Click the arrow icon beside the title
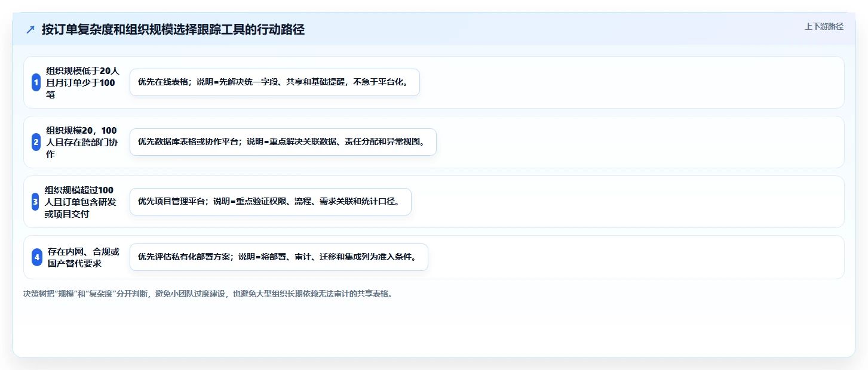Viewport: 868px width, 370px height. click(x=30, y=30)
